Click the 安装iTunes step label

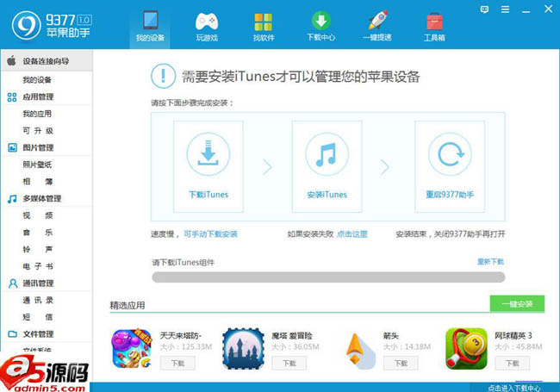[x=327, y=195]
